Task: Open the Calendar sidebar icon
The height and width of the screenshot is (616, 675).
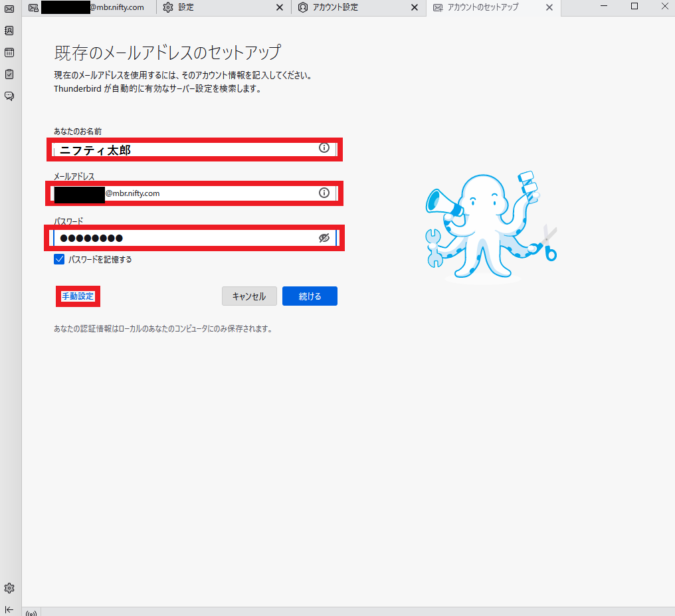Action: tap(9, 52)
